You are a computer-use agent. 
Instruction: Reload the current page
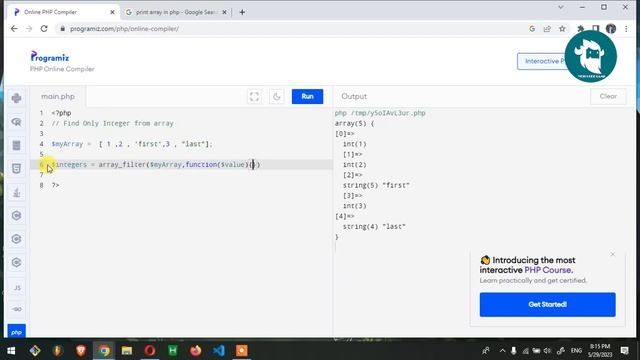point(44,29)
